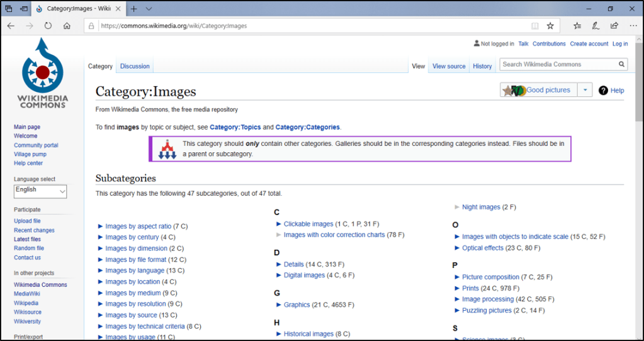This screenshot has width=644, height=341.
Task: Open reading view book icon
Action: pos(534,26)
